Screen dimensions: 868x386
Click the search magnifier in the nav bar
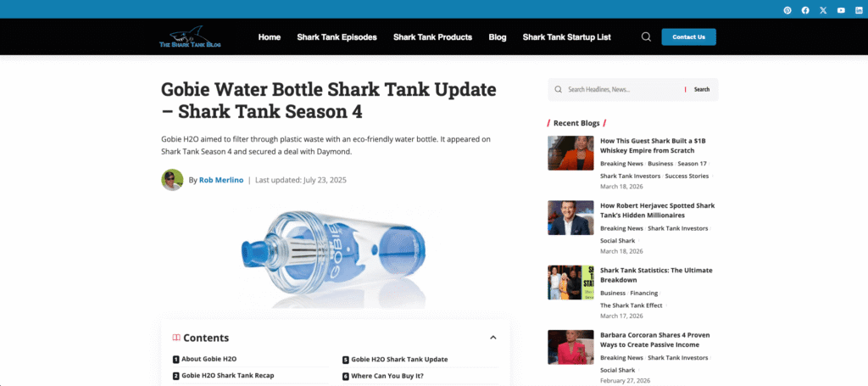pos(646,37)
